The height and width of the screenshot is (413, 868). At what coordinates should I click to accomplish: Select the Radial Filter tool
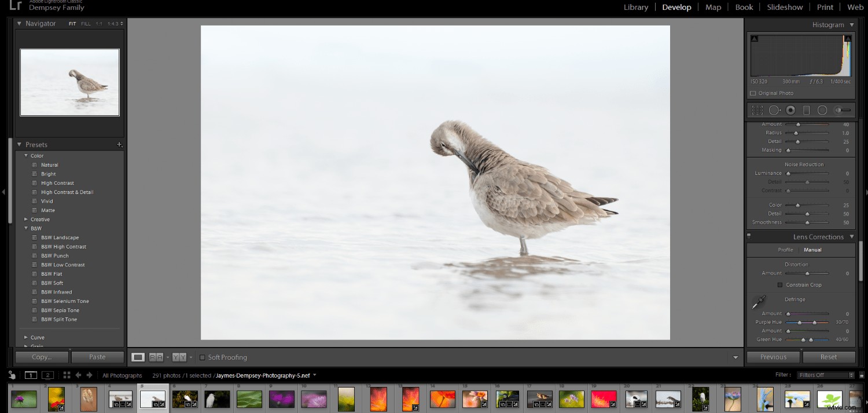[822, 109]
